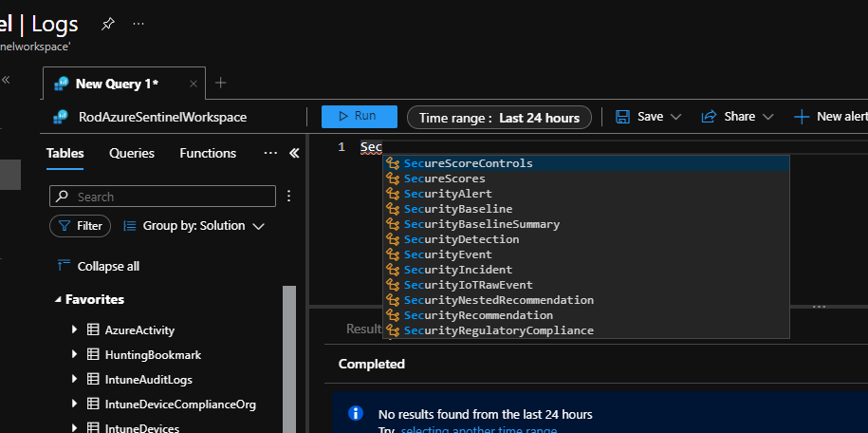
Task: Expand the IntuneDeviceComplianceOrg table
Action: 75,405
